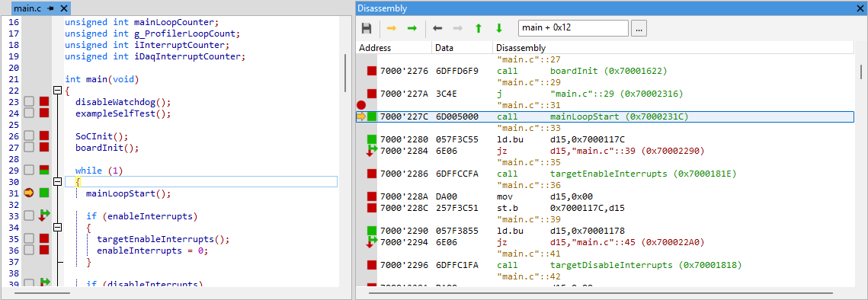Image resolution: width=868 pixels, height=300 pixels.
Task: Close the main.c tab
Action: 64,8
